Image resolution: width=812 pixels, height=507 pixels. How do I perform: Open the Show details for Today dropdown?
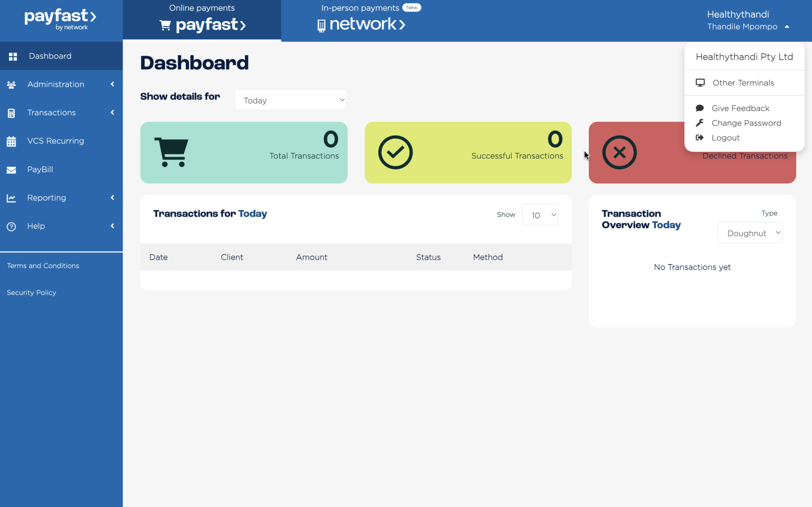coord(290,100)
